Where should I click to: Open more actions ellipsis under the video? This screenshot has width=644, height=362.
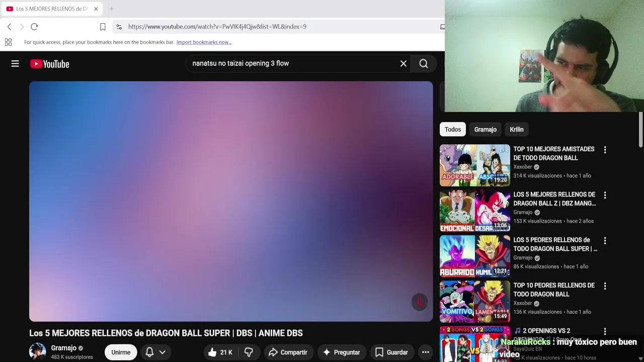point(426,352)
